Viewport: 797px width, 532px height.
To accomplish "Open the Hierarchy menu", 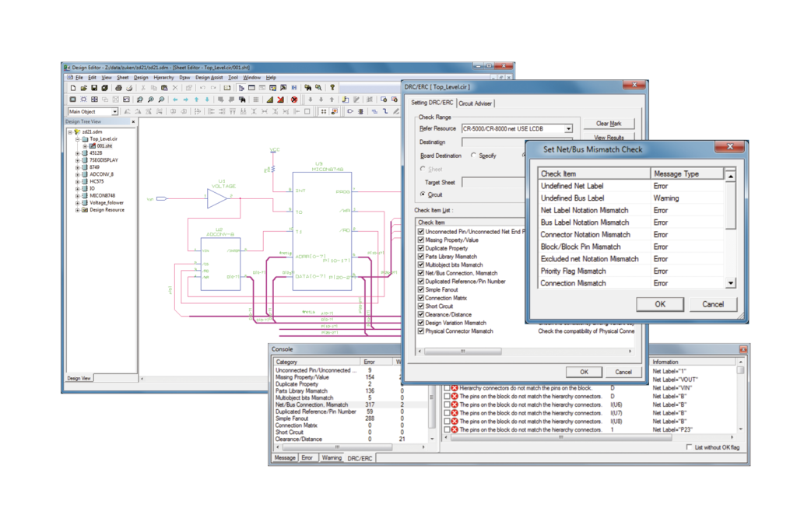I will (163, 78).
